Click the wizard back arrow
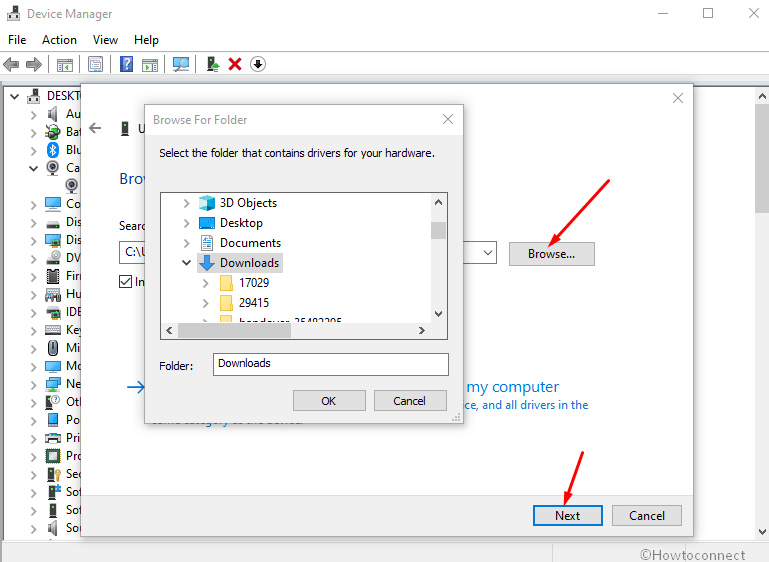This screenshot has width=769, height=562. [x=95, y=128]
